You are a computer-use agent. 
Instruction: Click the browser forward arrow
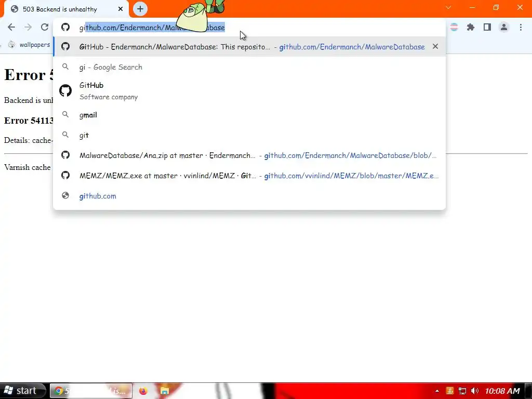[28, 27]
